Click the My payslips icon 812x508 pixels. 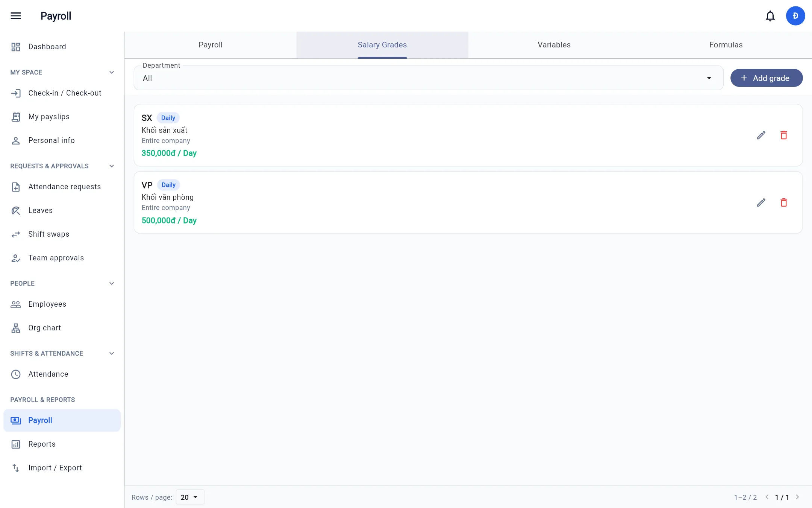click(x=16, y=117)
